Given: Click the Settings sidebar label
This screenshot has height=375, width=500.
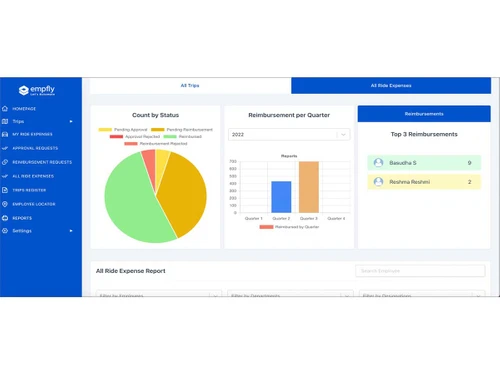Looking at the screenshot, I should (22, 231).
